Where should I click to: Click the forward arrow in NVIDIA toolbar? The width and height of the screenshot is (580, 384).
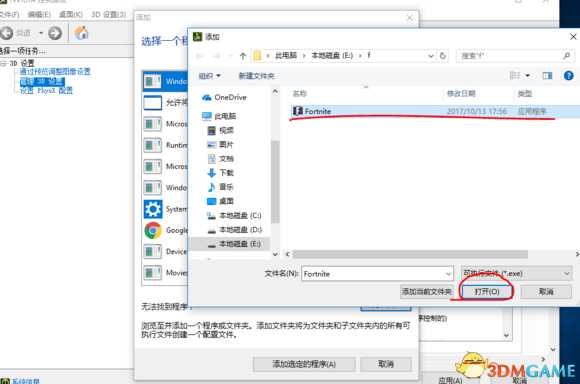tap(55, 34)
